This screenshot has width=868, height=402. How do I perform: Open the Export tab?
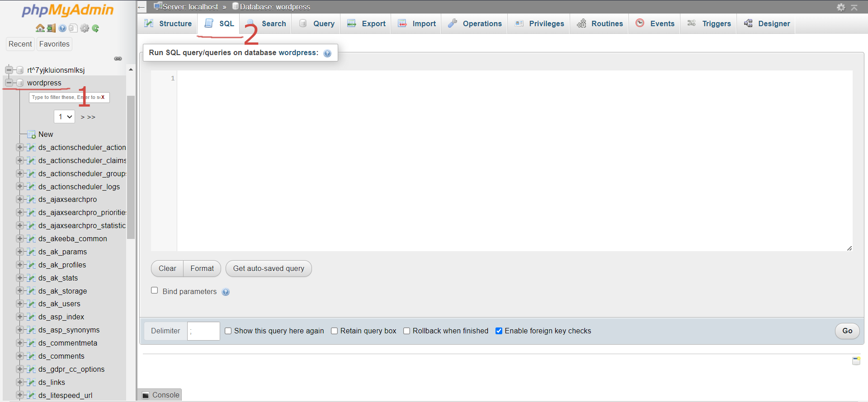(x=366, y=23)
